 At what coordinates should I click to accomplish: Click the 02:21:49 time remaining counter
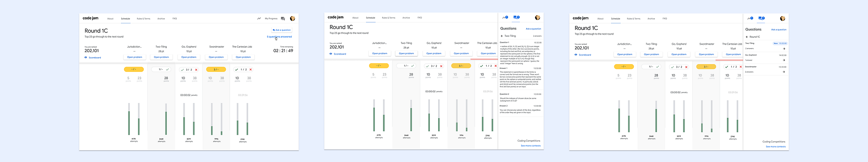pos(283,51)
